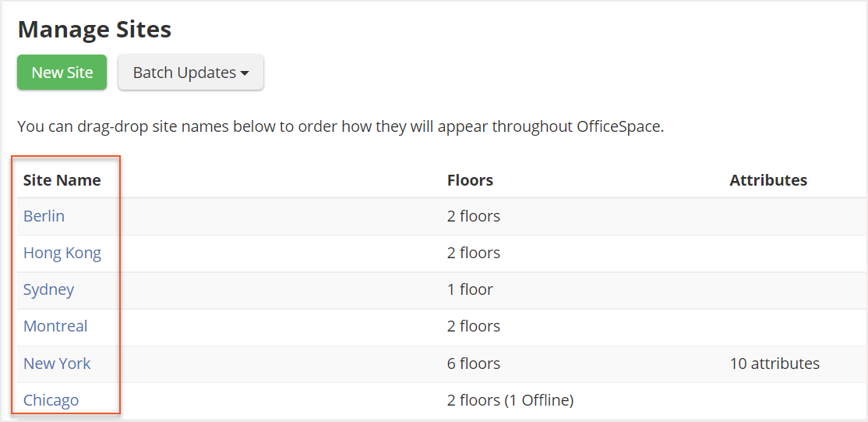Select the Hong Kong site link
The image size is (868, 422).
click(62, 253)
